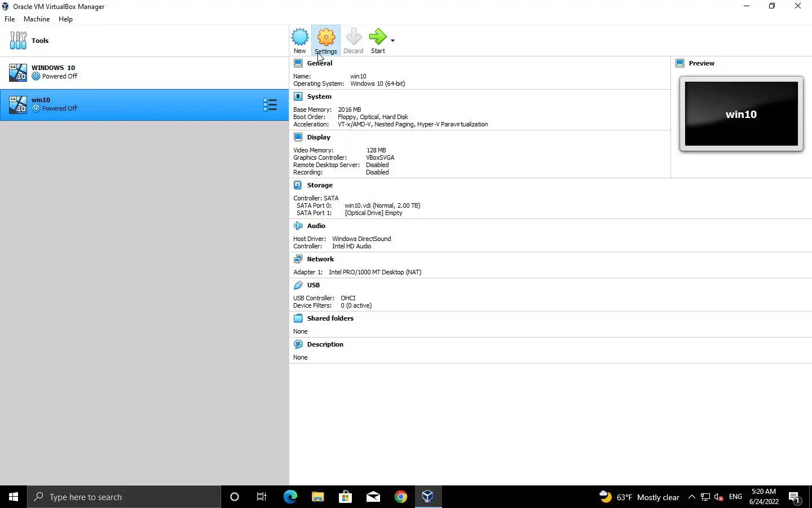This screenshot has height=508, width=812.
Task: Click the [Optical Drive] Empty entry
Action: [x=373, y=213]
